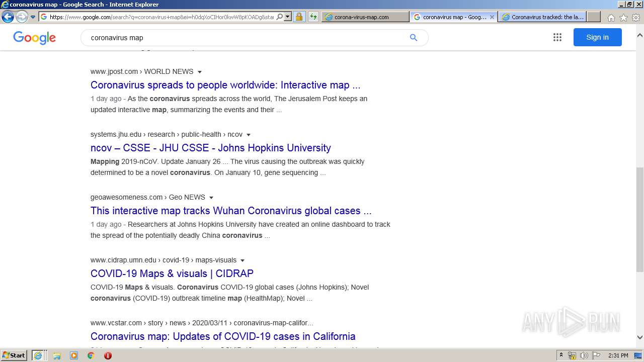Open ncov – CSSE - JHU CSSE link
The width and height of the screenshot is (644, 362).
coord(211,148)
